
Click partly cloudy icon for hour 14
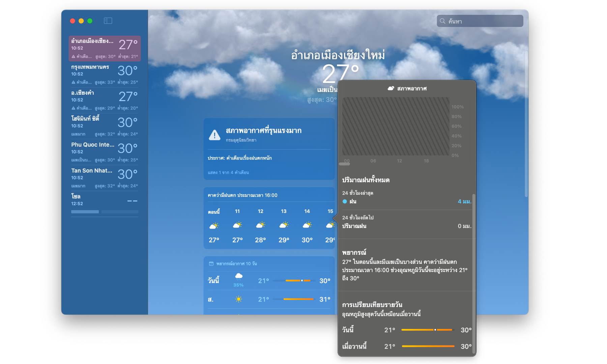[307, 225]
